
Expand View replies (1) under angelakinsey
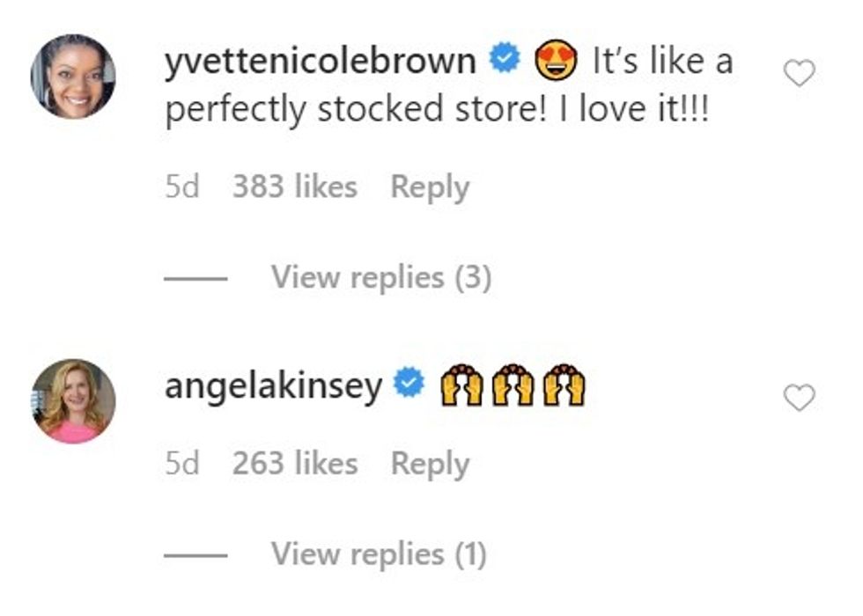(x=379, y=554)
